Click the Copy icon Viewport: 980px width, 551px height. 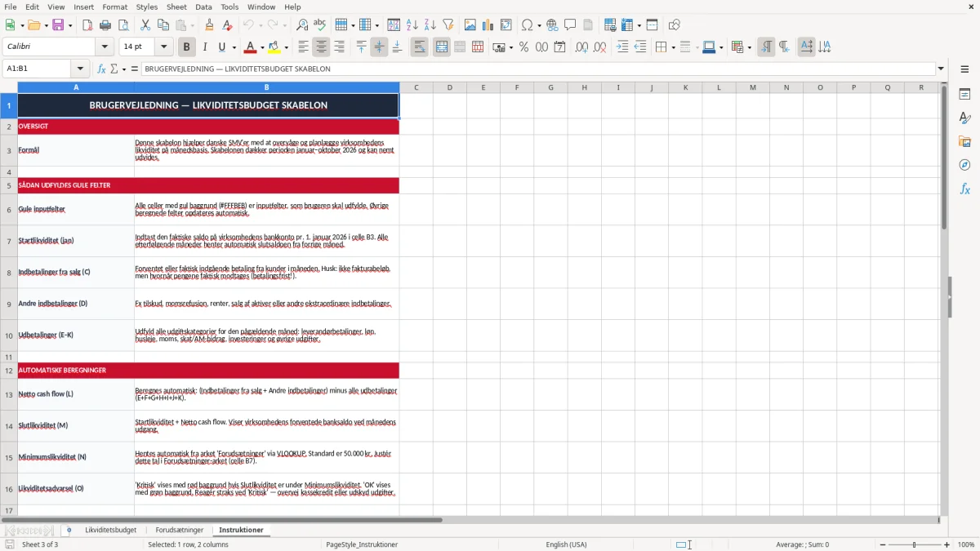tap(163, 25)
